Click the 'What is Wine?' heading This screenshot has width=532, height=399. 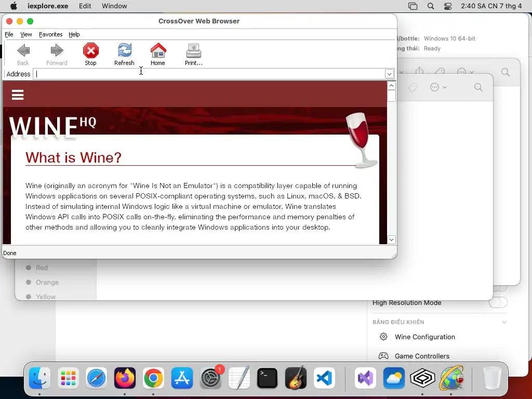(73, 157)
